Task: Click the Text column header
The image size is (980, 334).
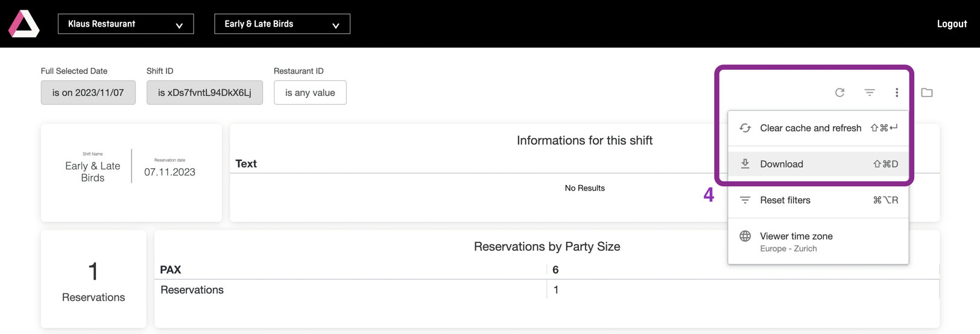Action: 246,163
